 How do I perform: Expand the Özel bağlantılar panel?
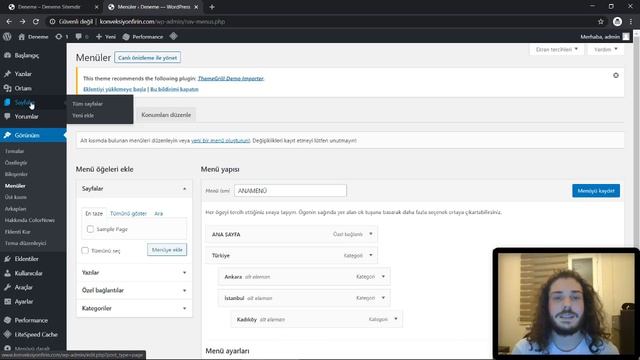tap(184, 291)
